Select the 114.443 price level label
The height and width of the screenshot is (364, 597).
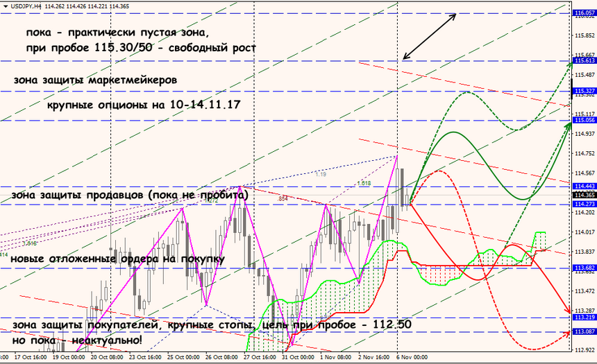[585, 187]
